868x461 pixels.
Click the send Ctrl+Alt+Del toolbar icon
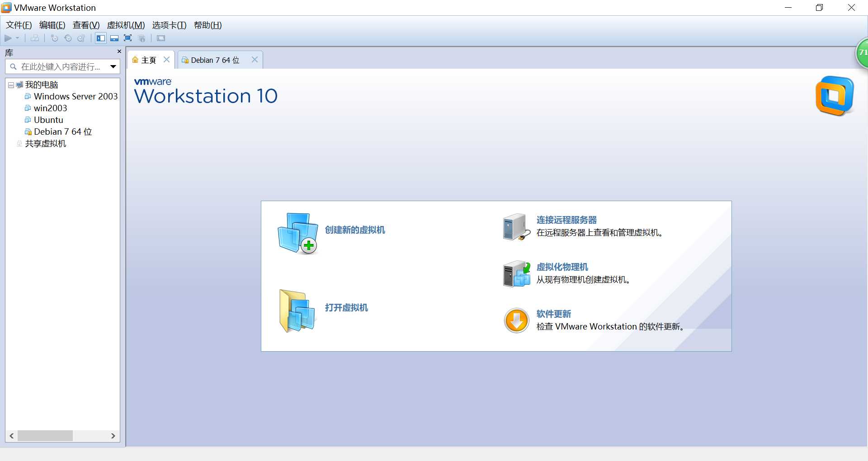pos(35,38)
